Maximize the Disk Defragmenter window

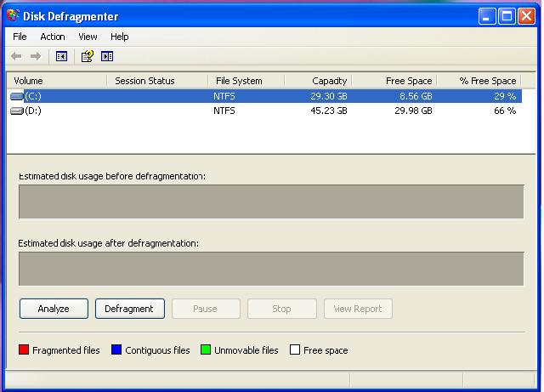tap(507, 16)
